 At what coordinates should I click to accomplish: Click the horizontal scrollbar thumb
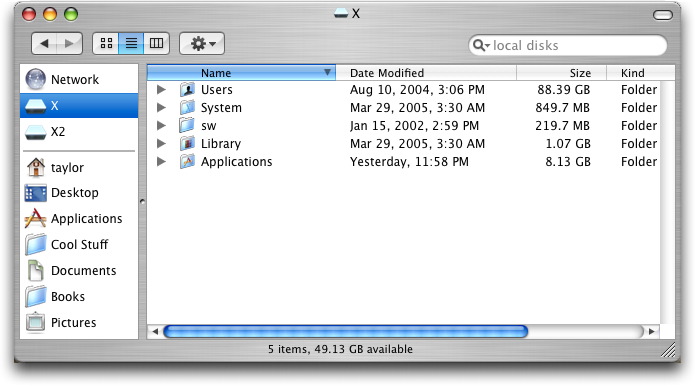pos(346,331)
